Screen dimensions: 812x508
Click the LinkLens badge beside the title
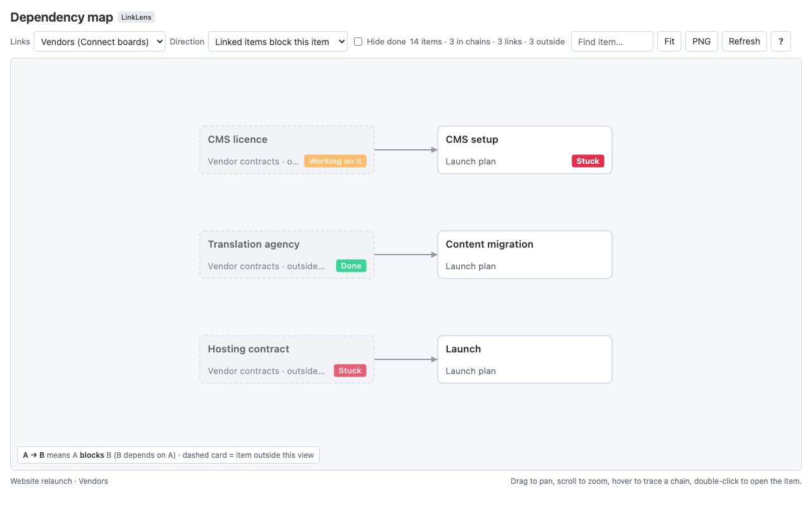(136, 17)
